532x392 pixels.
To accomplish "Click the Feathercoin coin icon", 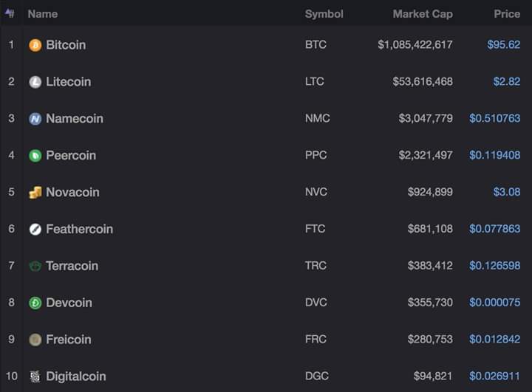I will pyautogui.click(x=35, y=230).
